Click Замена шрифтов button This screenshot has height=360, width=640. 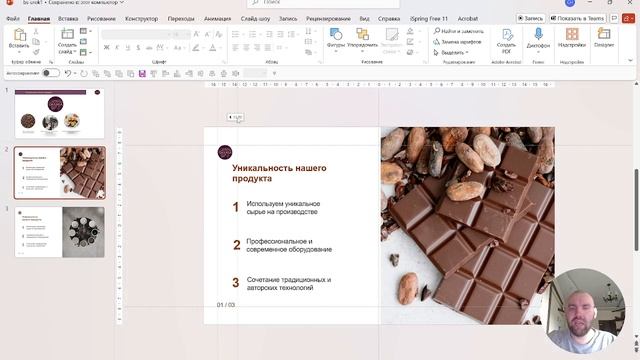[457, 42]
